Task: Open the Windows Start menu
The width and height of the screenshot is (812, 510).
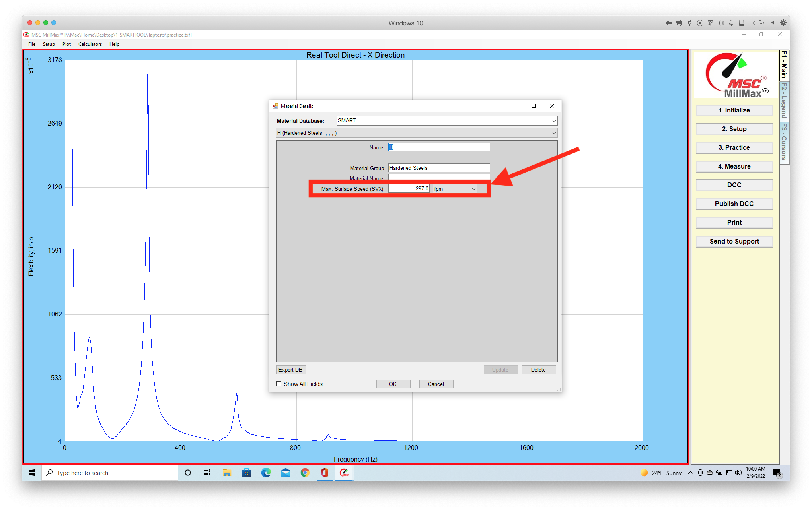Action: (x=32, y=473)
